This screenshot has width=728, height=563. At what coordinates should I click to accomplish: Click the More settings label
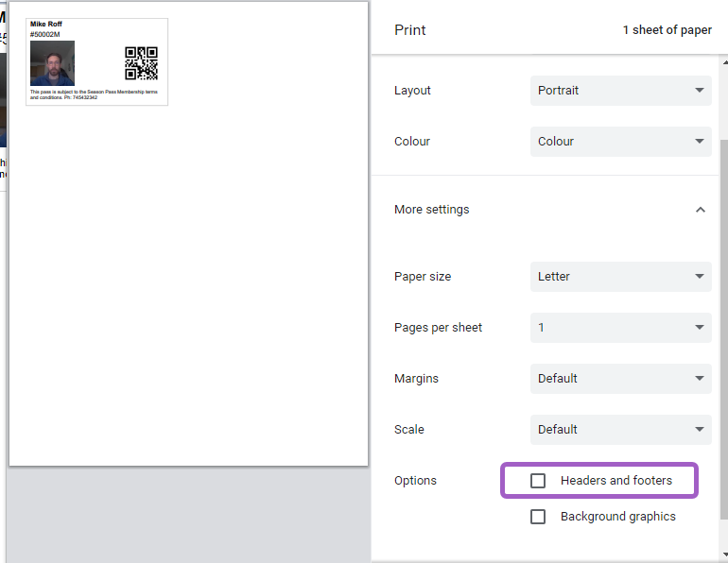point(431,210)
